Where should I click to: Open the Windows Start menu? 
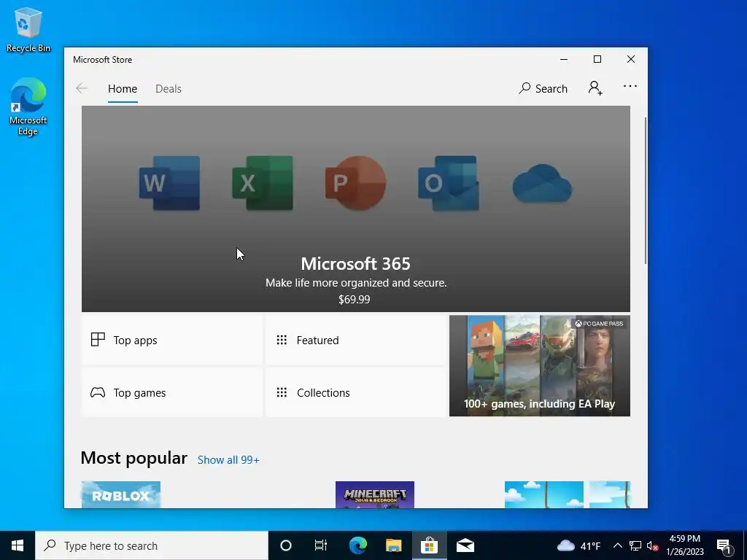[18, 545]
